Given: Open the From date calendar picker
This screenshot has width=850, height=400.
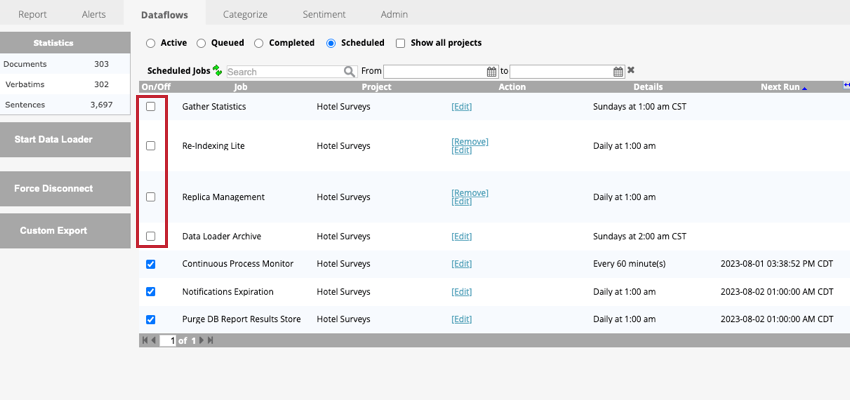Looking at the screenshot, I should [x=491, y=72].
